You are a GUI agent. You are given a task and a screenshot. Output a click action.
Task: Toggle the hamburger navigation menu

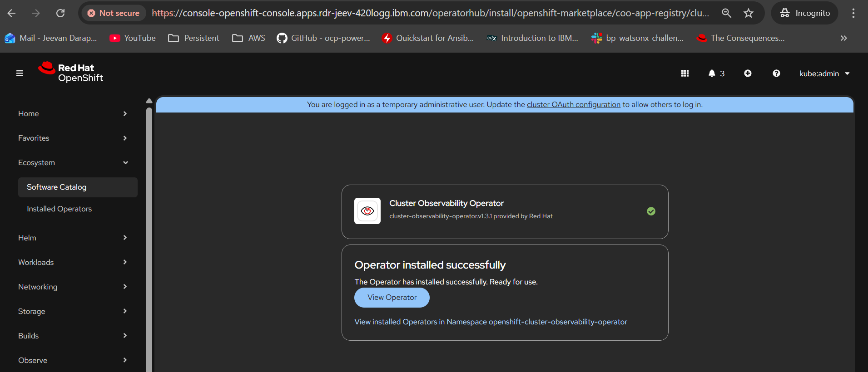pos(20,73)
